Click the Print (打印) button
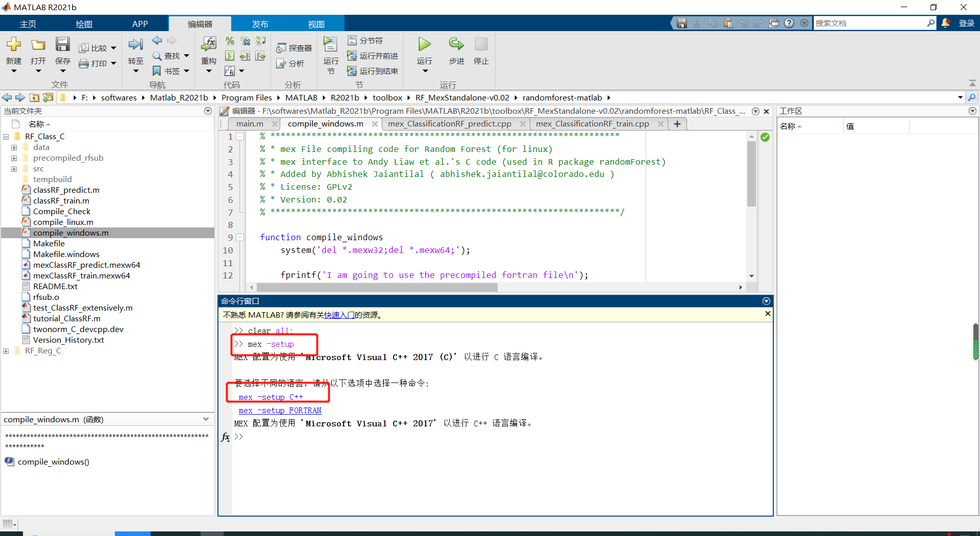The image size is (980, 536). point(97,63)
